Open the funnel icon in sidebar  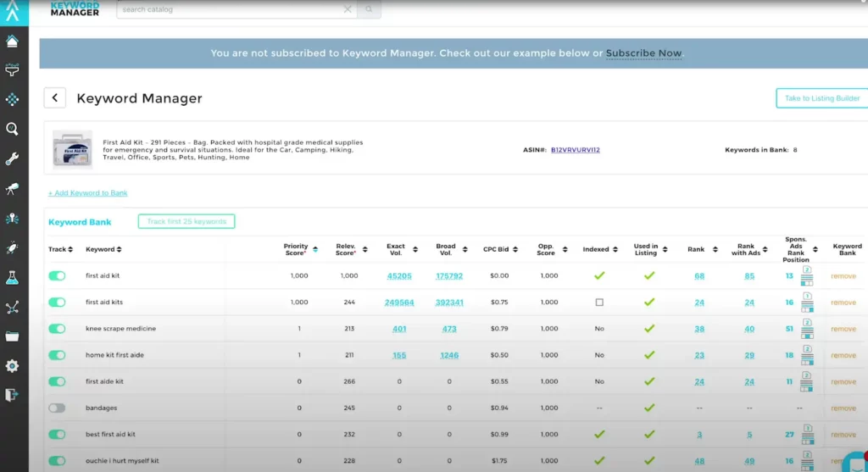click(12, 70)
